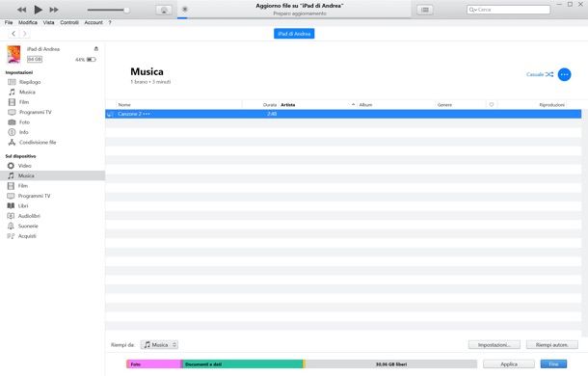
Task: Select Riepilogo in Impostazioni
Action: click(30, 82)
